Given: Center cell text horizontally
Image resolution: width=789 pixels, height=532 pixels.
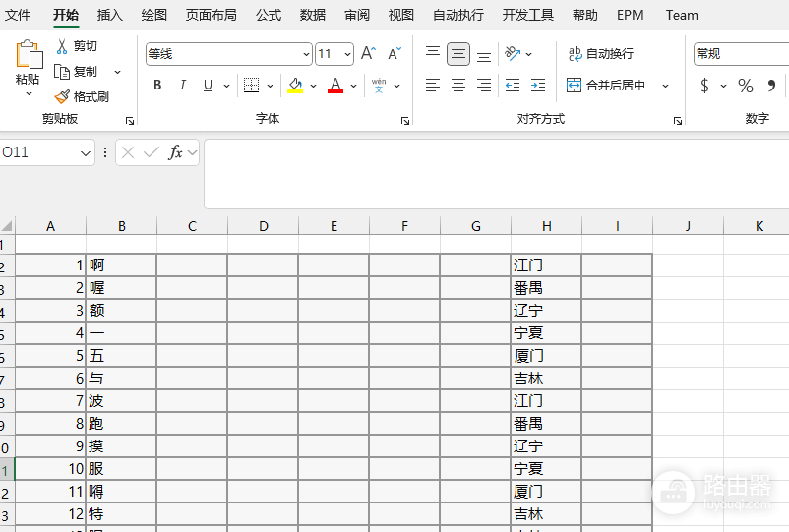Looking at the screenshot, I should click(458, 85).
